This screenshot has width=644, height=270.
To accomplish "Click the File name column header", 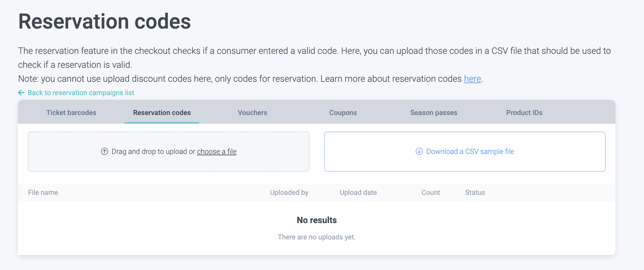I will click(x=43, y=193).
